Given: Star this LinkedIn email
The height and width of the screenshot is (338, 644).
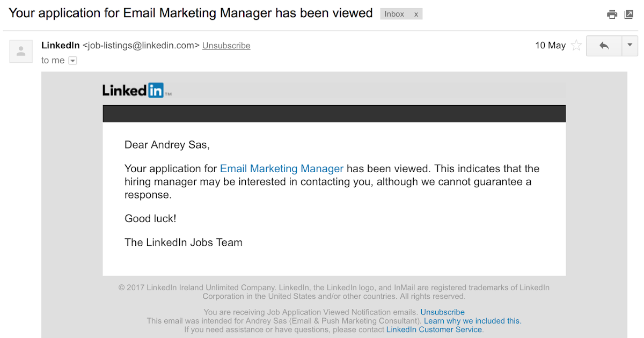Looking at the screenshot, I should 576,46.
